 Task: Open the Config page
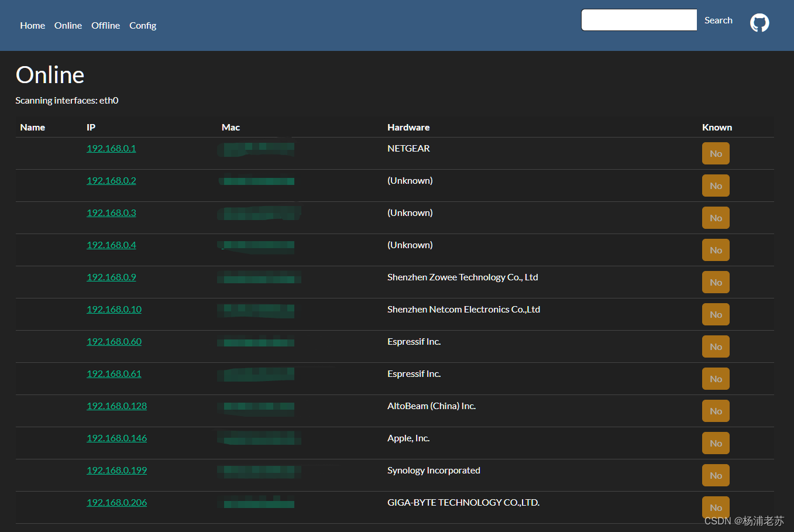click(x=143, y=25)
